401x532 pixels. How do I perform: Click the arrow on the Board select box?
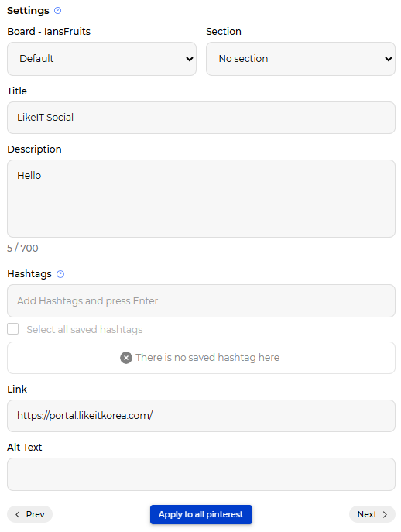click(x=190, y=59)
